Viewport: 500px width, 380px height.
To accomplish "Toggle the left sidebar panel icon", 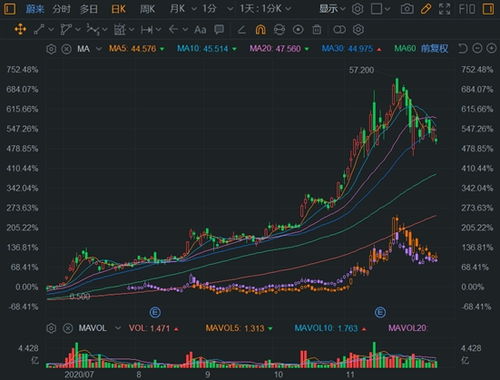I will [9, 9].
